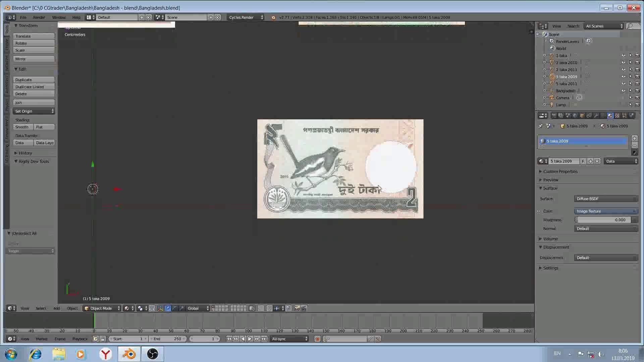Toggle the 3D manipulator widget icon
Screen dimensions: 644x362
[x=160, y=308]
